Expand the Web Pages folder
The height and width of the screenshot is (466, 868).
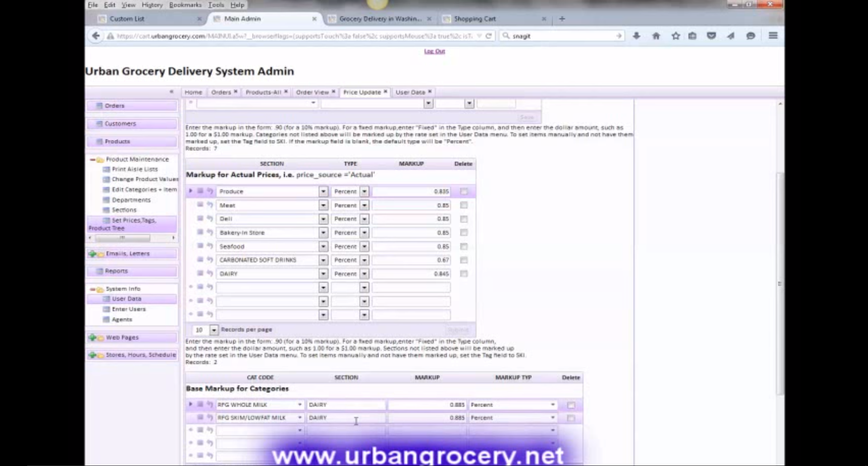[92, 337]
